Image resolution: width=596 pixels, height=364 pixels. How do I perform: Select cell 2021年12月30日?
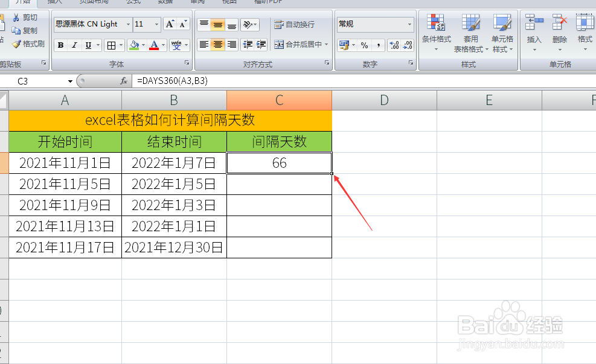click(174, 247)
